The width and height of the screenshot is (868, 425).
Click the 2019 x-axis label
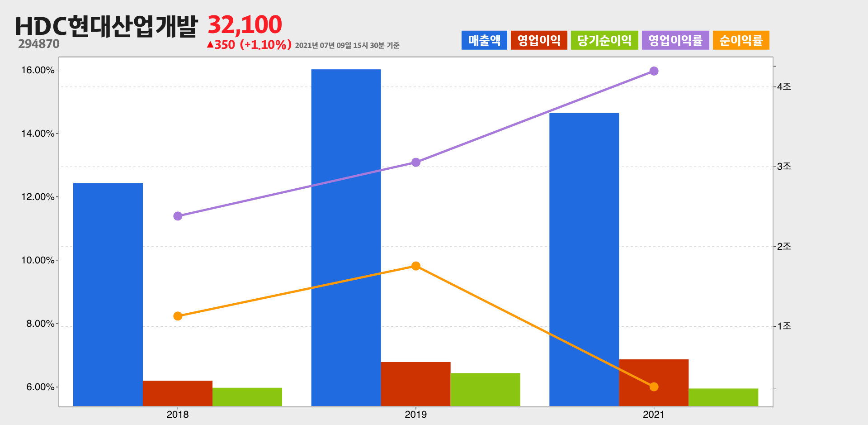pos(416,414)
